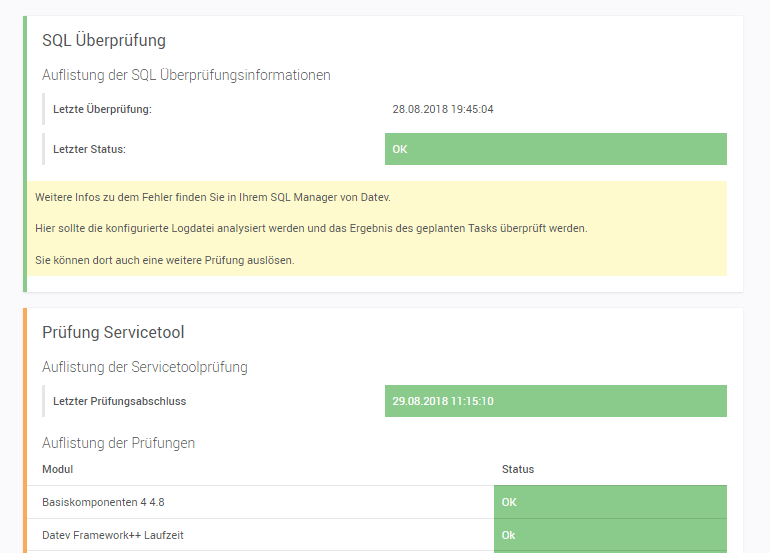Select the Letzter Prüfungsabschluss label

point(119,401)
